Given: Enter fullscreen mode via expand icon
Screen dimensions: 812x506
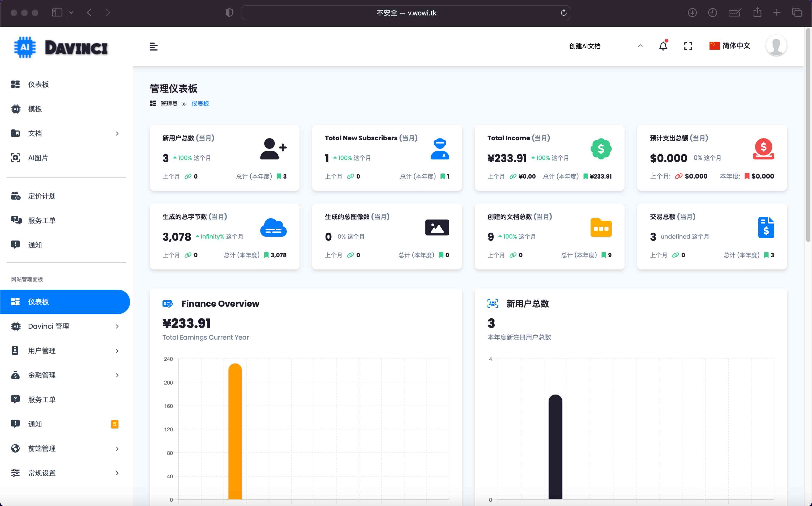Looking at the screenshot, I should [688, 46].
